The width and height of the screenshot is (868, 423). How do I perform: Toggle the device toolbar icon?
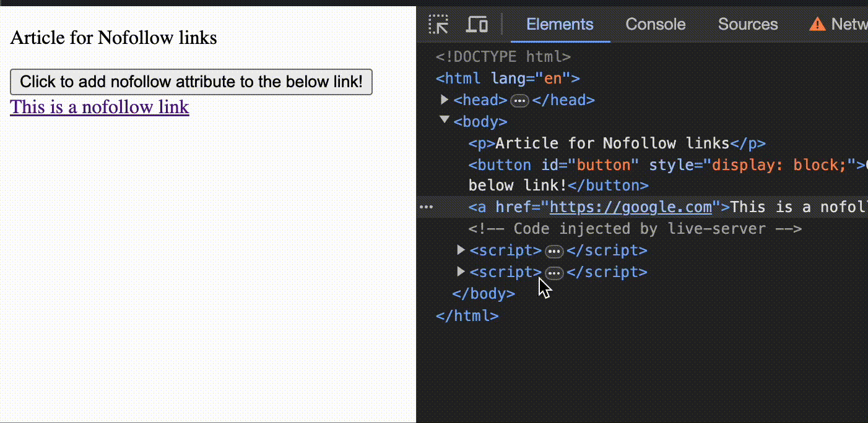tap(477, 25)
